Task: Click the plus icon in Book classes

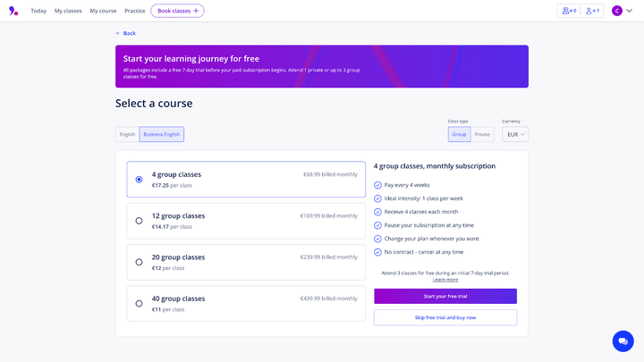Action: (x=196, y=11)
